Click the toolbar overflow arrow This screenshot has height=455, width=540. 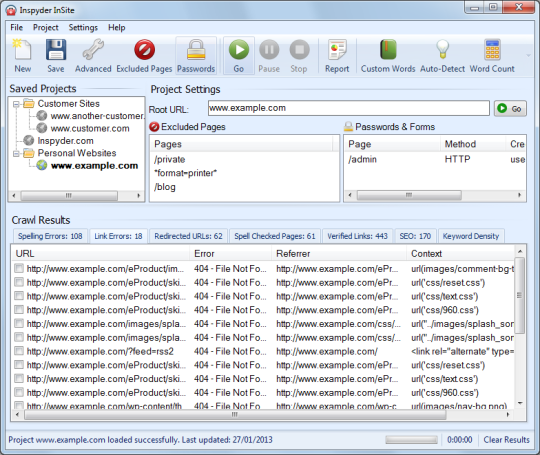pos(529,55)
